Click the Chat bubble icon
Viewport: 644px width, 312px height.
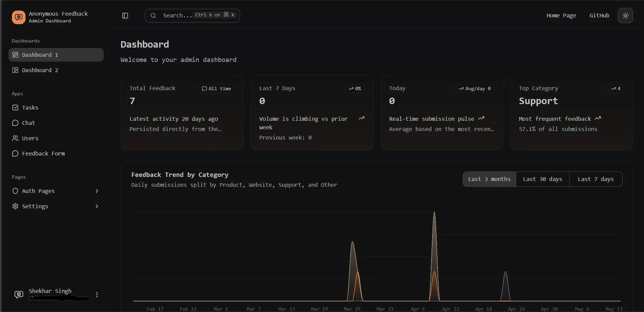(15, 123)
